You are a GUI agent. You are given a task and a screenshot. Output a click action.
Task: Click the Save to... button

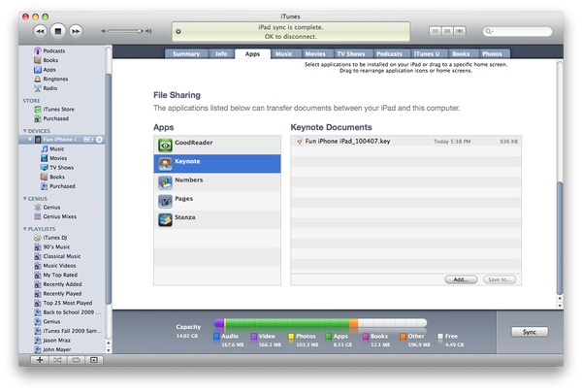point(500,279)
